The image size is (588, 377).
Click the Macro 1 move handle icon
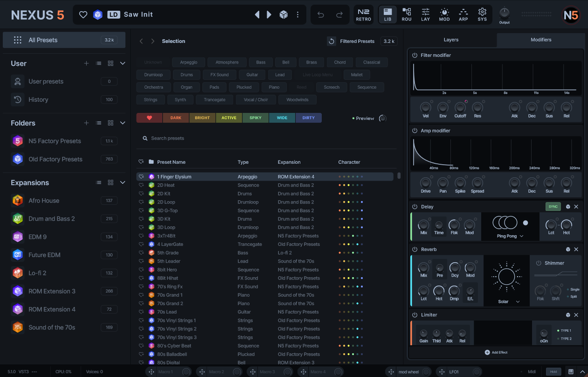(x=151, y=372)
